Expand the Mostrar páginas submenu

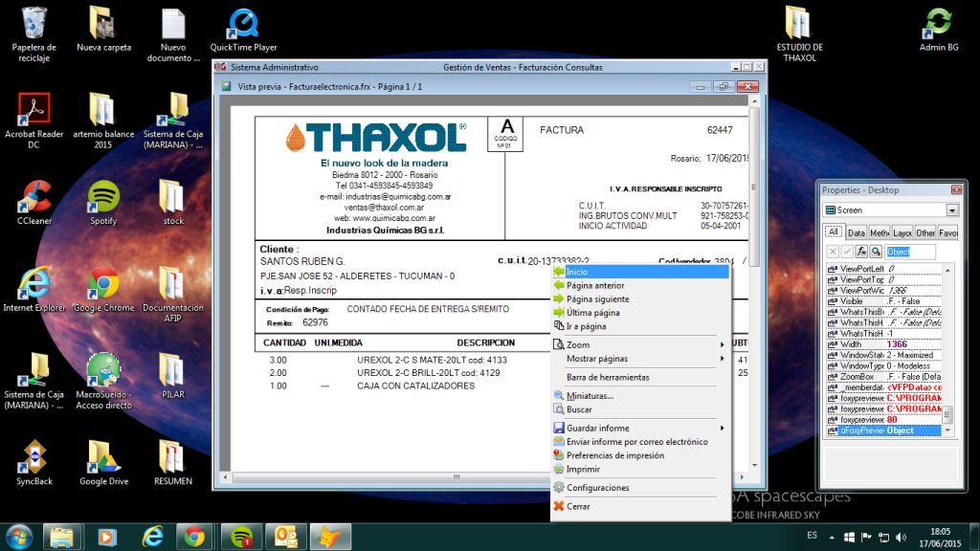pos(640,359)
